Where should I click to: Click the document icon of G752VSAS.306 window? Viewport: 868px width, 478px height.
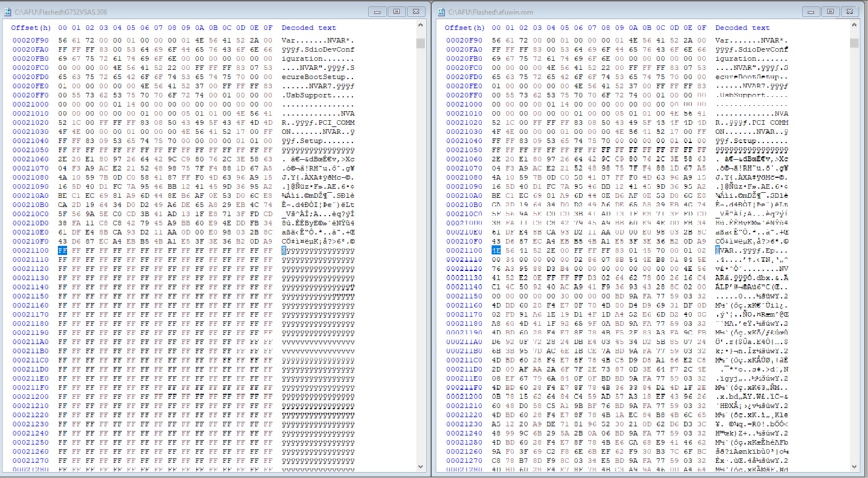[7, 12]
